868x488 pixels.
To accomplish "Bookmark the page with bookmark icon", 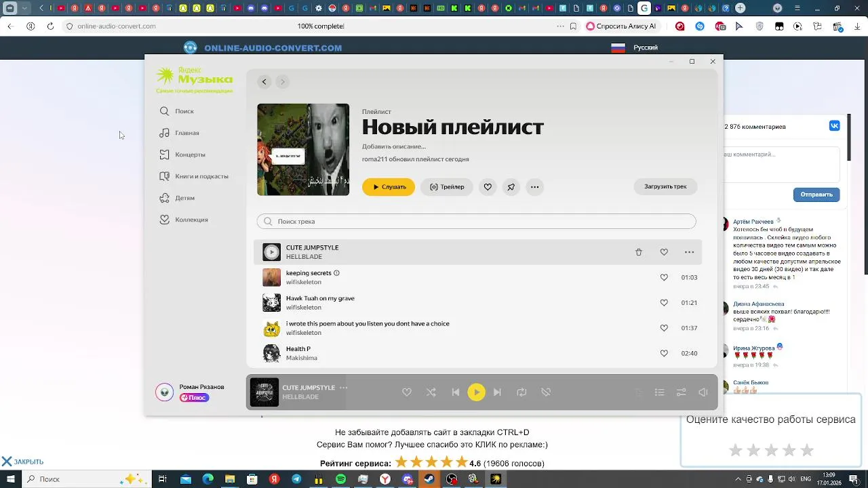I will click(573, 26).
